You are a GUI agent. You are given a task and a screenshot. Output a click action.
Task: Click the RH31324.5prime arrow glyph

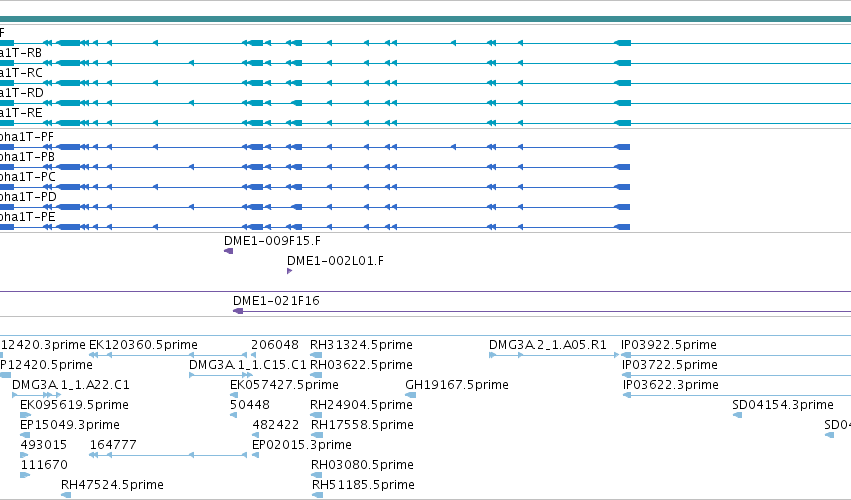(x=316, y=355)
